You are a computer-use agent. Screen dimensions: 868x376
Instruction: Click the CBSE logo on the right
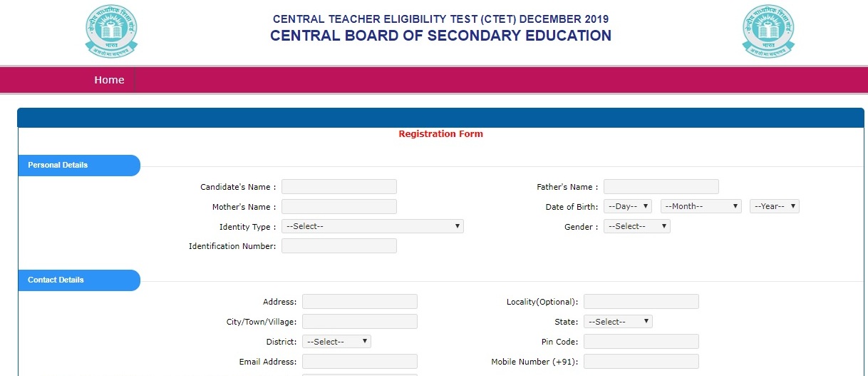(x=768, y=31)
